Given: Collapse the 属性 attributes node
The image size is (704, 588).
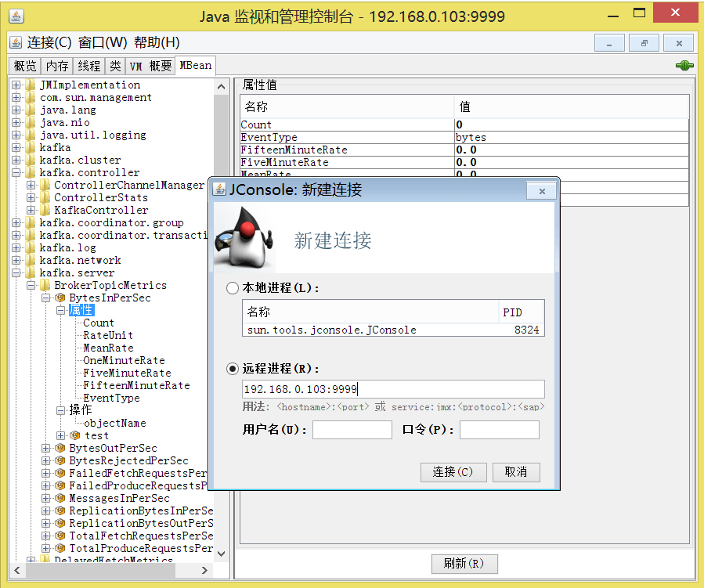Looking at the screenshot, I should pyautogui.click(x=60, y=310).
